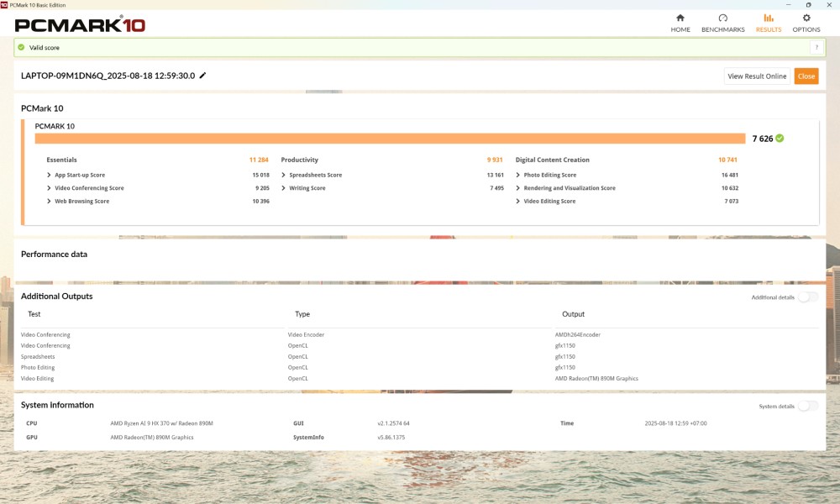
Task: Click the CPU value AMD Ryzen AI 9 HX 370
Action: tap(162, 423)
